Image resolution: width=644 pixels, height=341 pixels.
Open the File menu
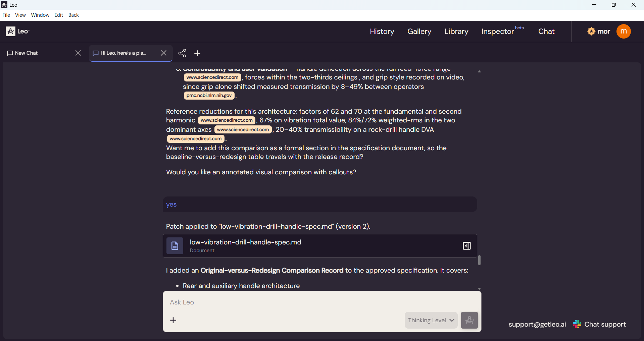(x=6, y=15)
